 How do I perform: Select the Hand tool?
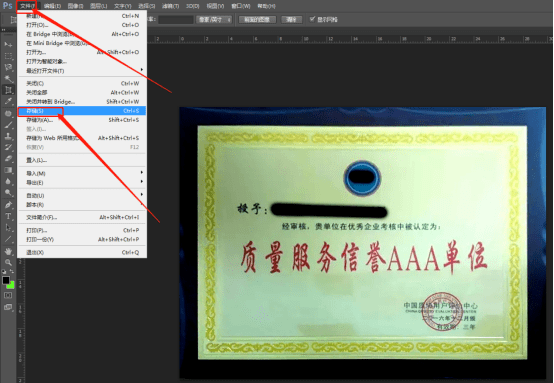(x=8, y=251)
